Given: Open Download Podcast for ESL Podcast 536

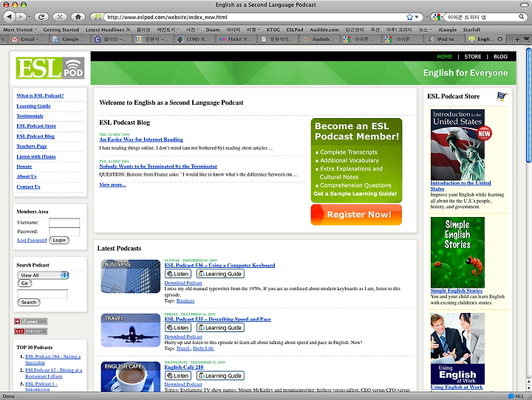Looking at the screenshot, I should pos(183,283).
